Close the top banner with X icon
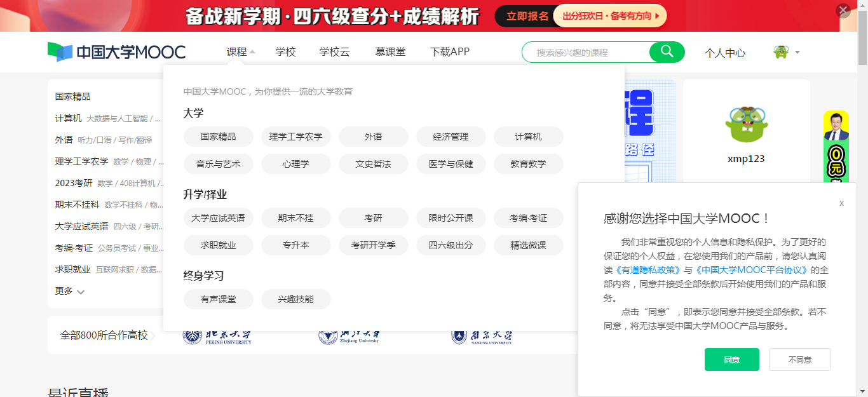The height and width of the screenshot is (397, 868). pyautogui.click(x=843, y=10)
